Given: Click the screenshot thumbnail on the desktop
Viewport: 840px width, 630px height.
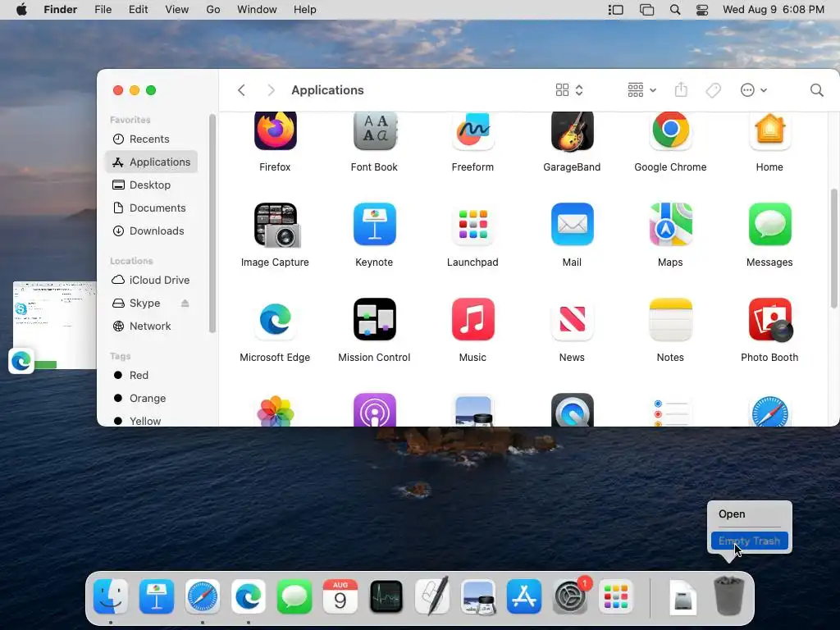Looking at the screenshot, I should [x=55, y=325].
